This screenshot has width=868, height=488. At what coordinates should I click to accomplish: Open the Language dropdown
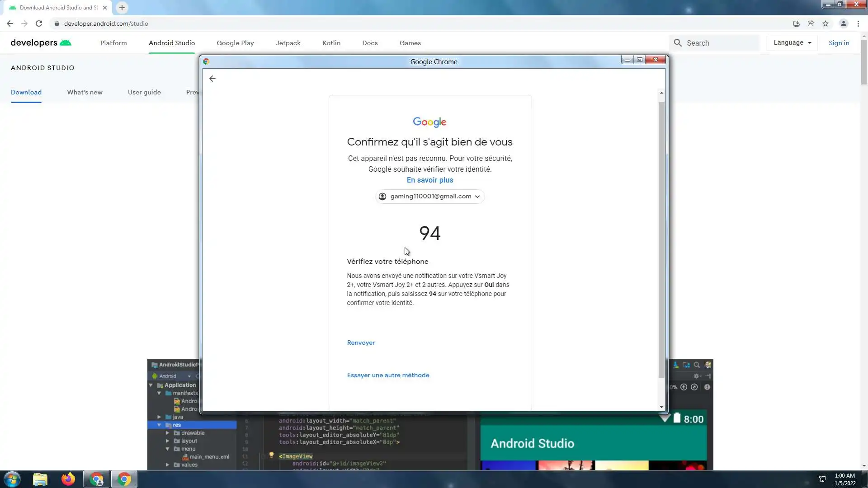pos(792,43)
